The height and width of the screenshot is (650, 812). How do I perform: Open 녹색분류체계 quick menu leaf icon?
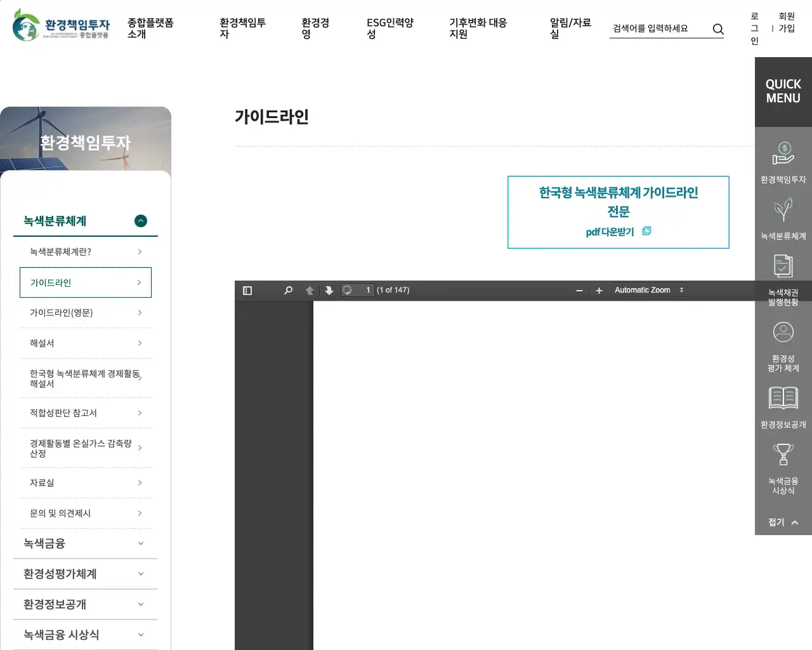click(x=783, y=210)
